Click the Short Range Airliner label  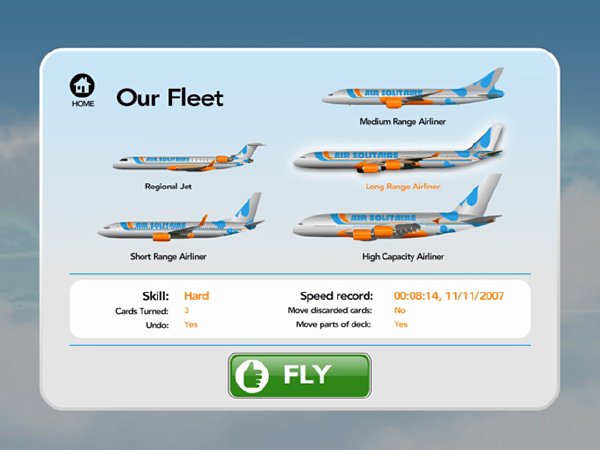(x=168, y=256)
